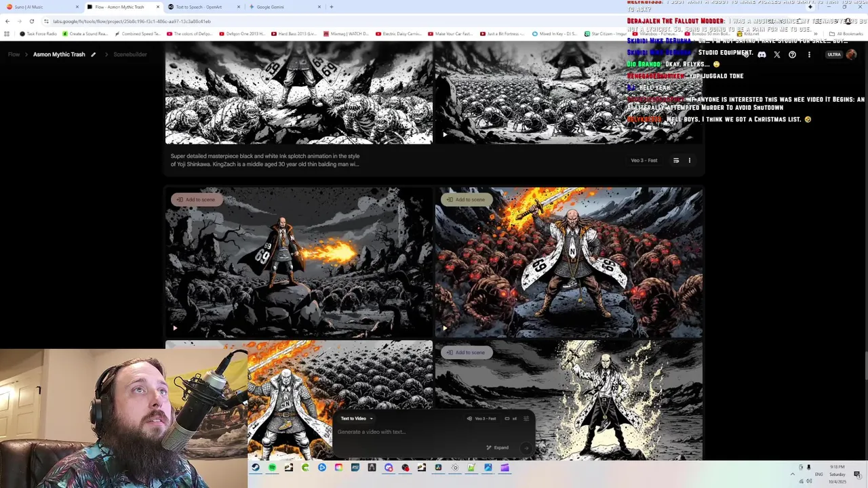Submit prompt with the arrow button
The height and width of the screenshot is (488, 868).
pos(526,447)
